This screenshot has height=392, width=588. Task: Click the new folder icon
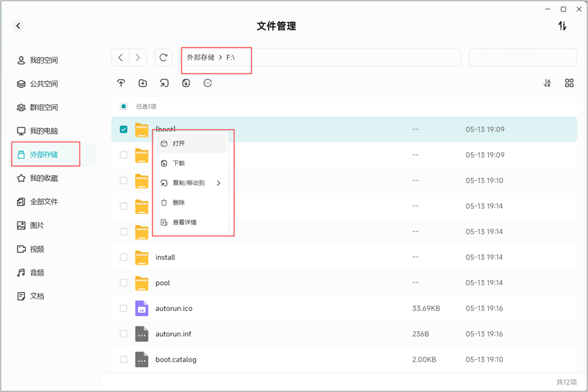[143, 83]
